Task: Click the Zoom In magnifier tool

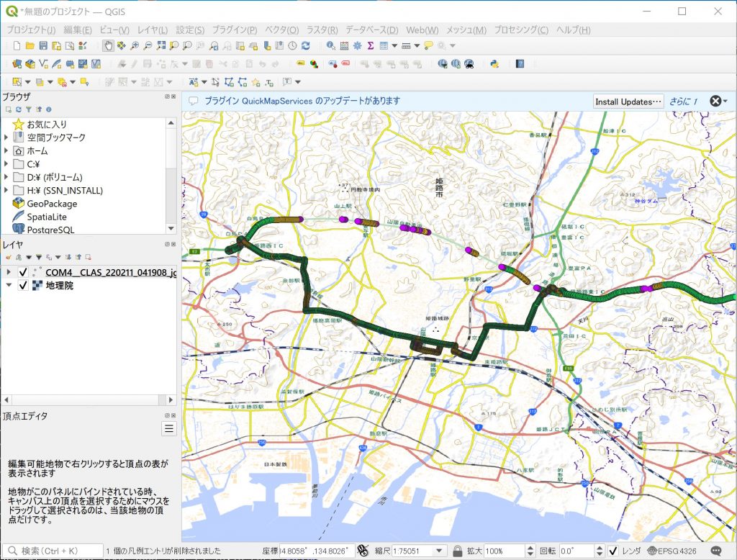Action: coord(134,45)
